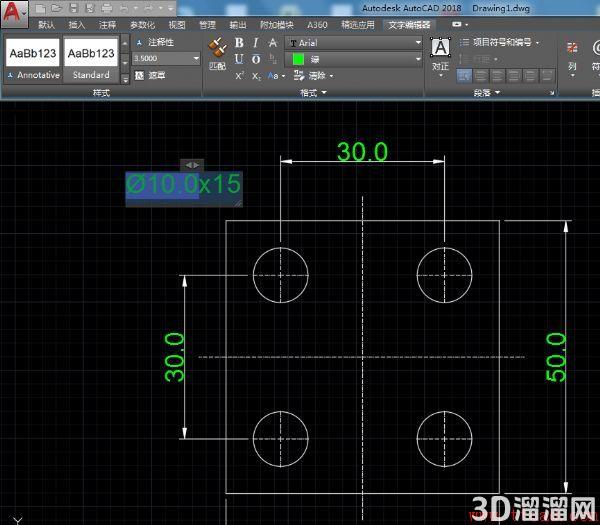The height and width of the screenshot is (525, 600).
Task: Apply Strikethrough to selected text
Action: [272, 42]
